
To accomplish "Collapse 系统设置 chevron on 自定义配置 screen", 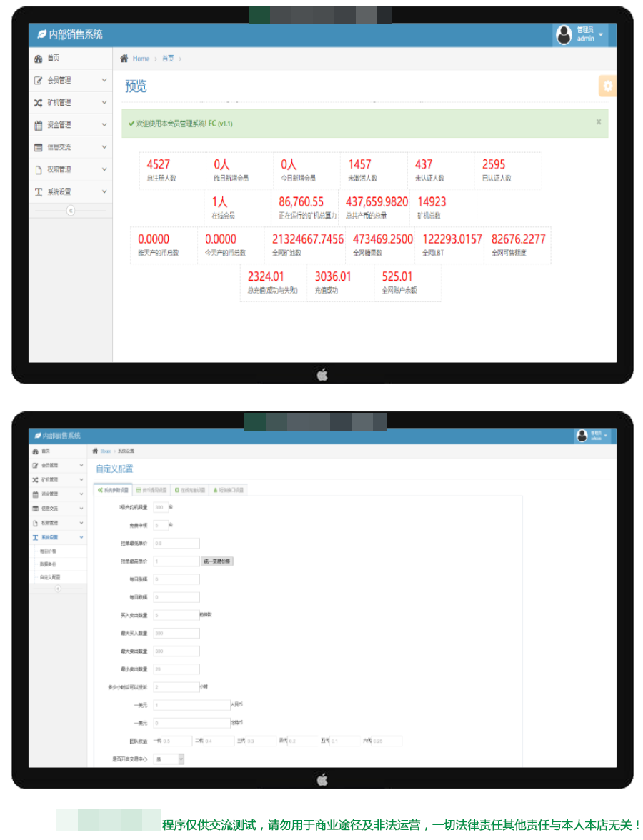I will (x=81, y=537).
